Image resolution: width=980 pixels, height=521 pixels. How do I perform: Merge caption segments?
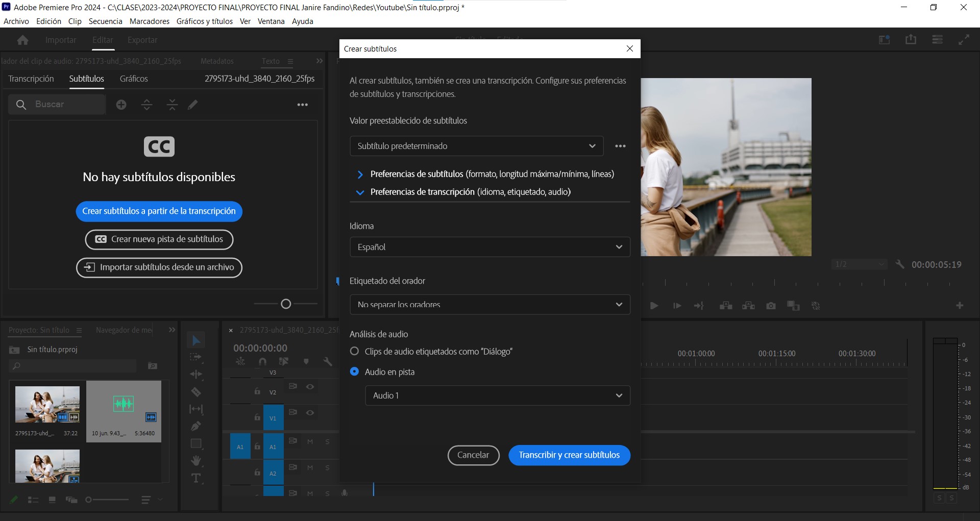pyautogui.click(x=172, y=105)
